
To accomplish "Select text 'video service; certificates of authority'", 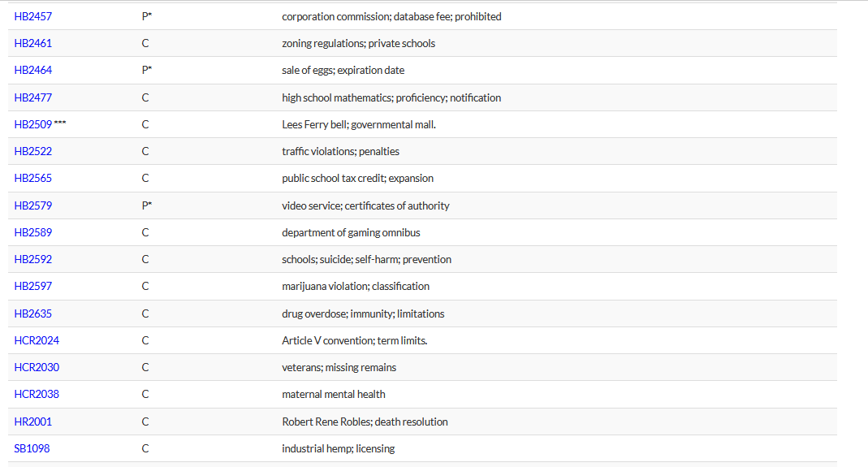I will tap(365, 205).
